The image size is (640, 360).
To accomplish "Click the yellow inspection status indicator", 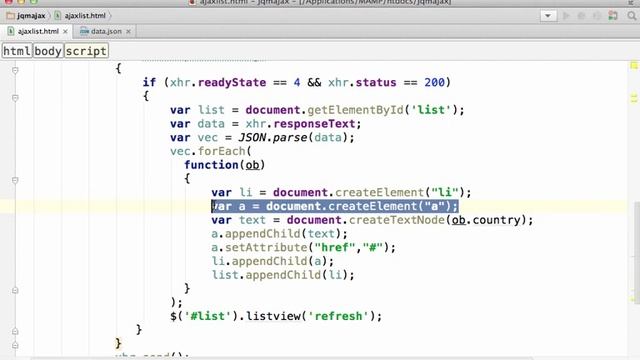I will click(x=634, y=65).
